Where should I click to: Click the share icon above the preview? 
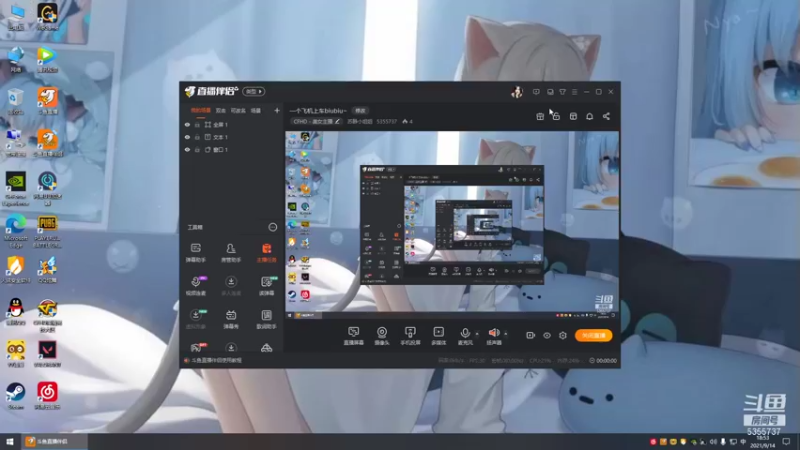click(606, 116)
